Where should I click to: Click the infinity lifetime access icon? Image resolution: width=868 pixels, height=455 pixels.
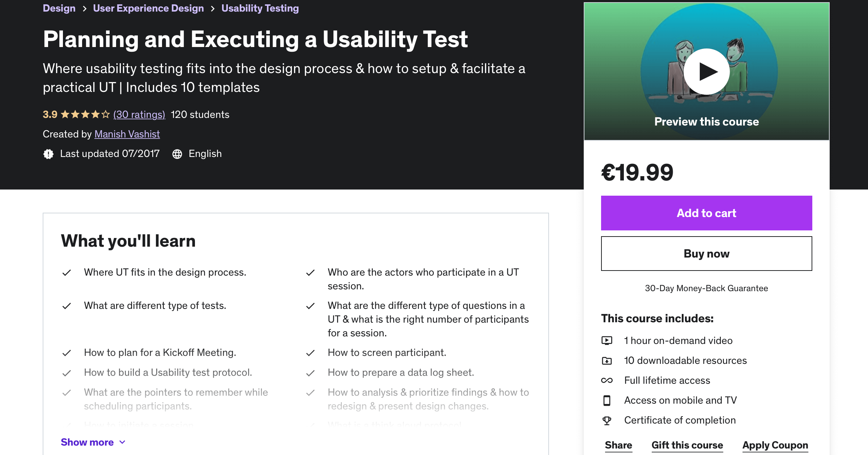point(607,380)
